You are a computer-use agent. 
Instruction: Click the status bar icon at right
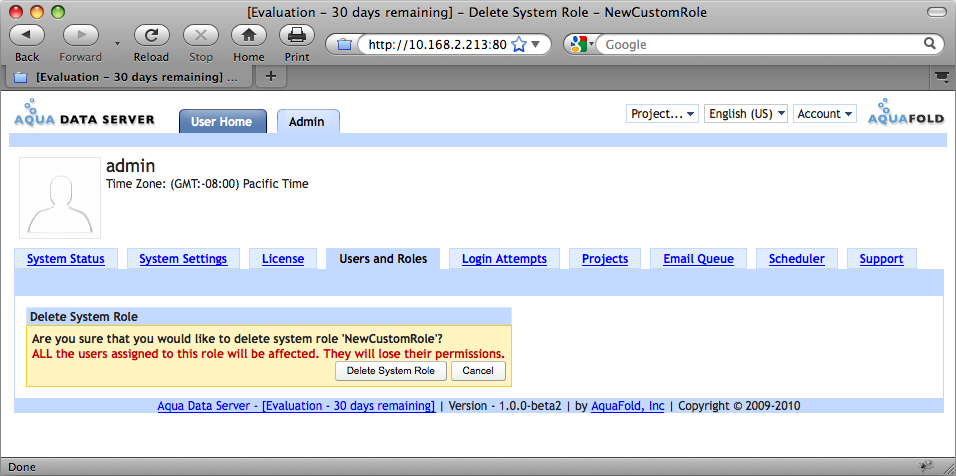click(x=927, y=467)
